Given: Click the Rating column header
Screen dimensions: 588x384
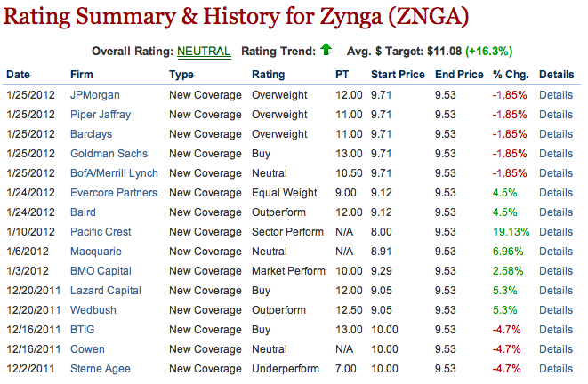Looking at the screenshot, I should [269, 74].
